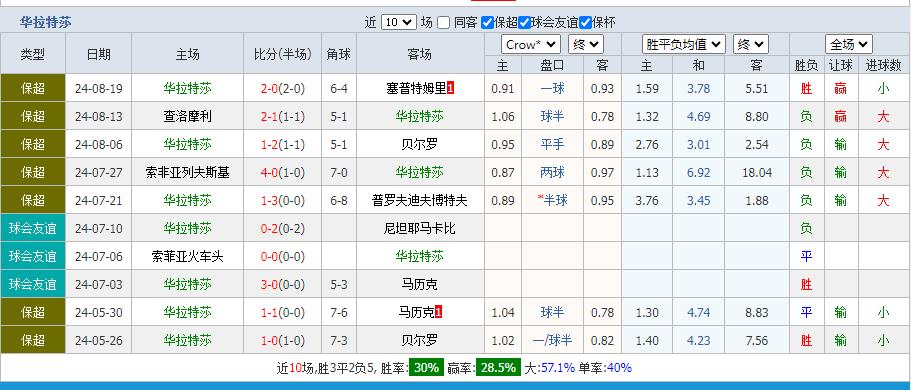Click the 30% win rate badge

(426, 368)
